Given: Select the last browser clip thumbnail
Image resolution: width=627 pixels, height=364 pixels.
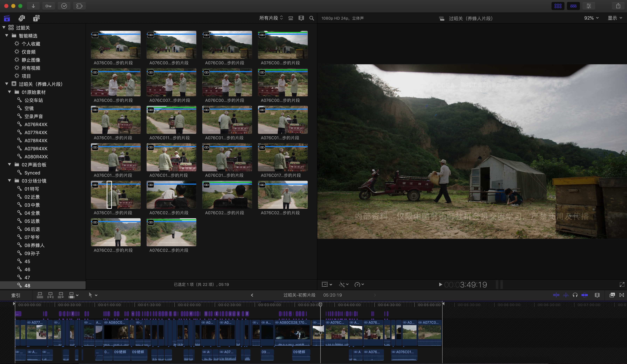Looking at the screenshot, I should tap(171, 232).
